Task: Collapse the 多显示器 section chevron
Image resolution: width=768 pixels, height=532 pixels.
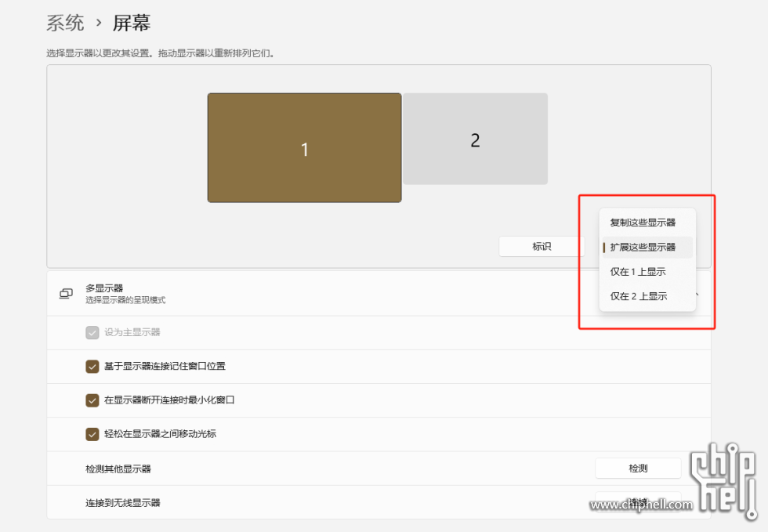Action: [697, 294]
